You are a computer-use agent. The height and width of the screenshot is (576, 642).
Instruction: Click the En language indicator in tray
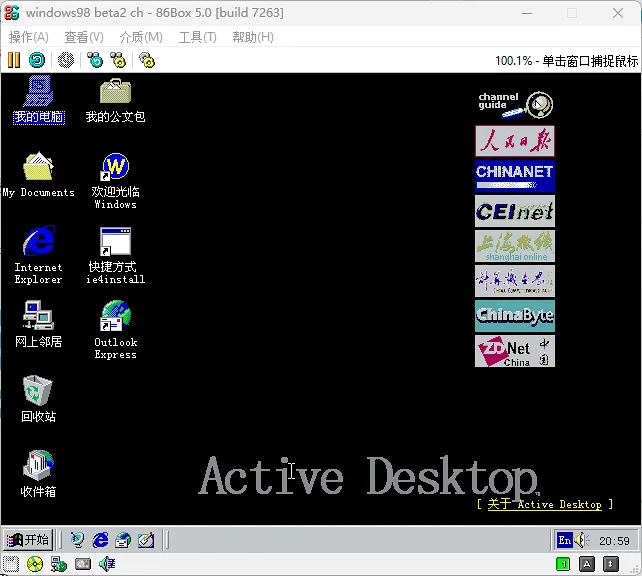(565, 540)
